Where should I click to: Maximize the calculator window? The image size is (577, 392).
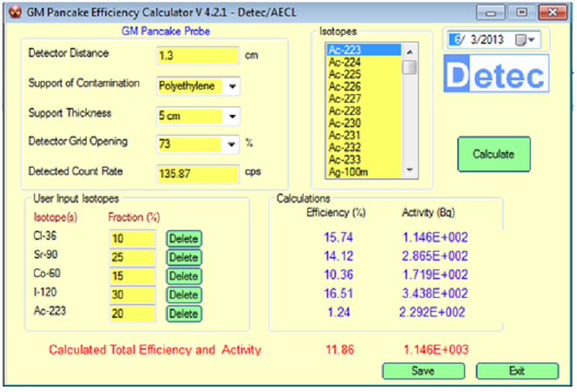pos(522,13)
